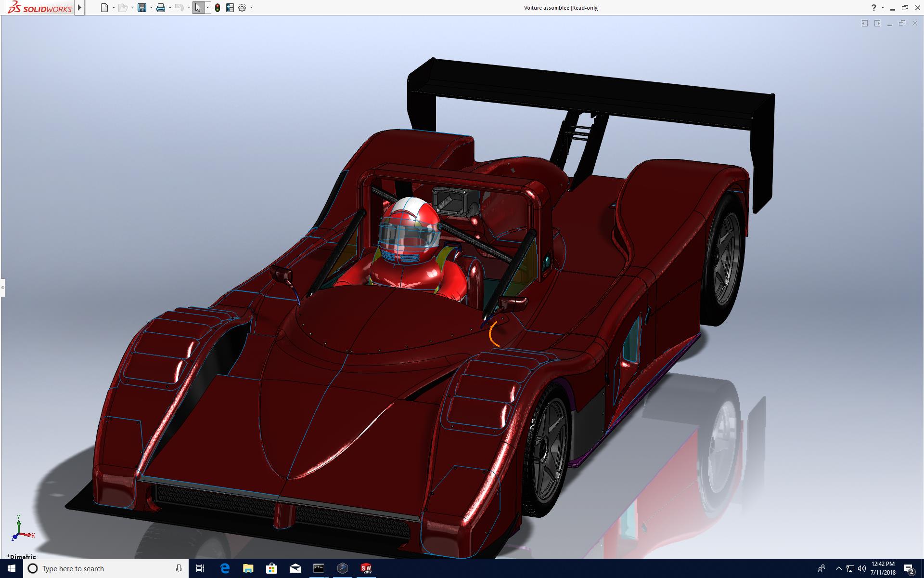Click the Save floppy disk icon

[x=141, y=8]
